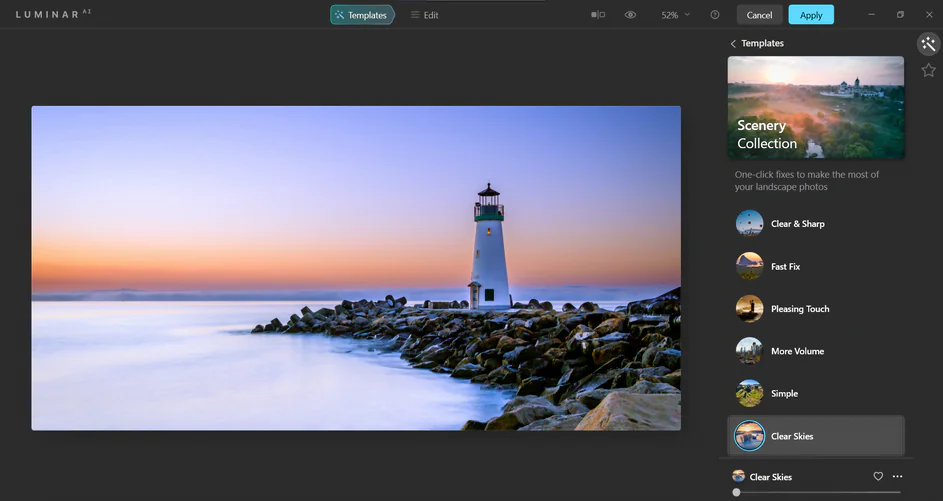
Task: Select the Clear & Sharp template icon
Action: pyautogui.click(x=749, y=224)
